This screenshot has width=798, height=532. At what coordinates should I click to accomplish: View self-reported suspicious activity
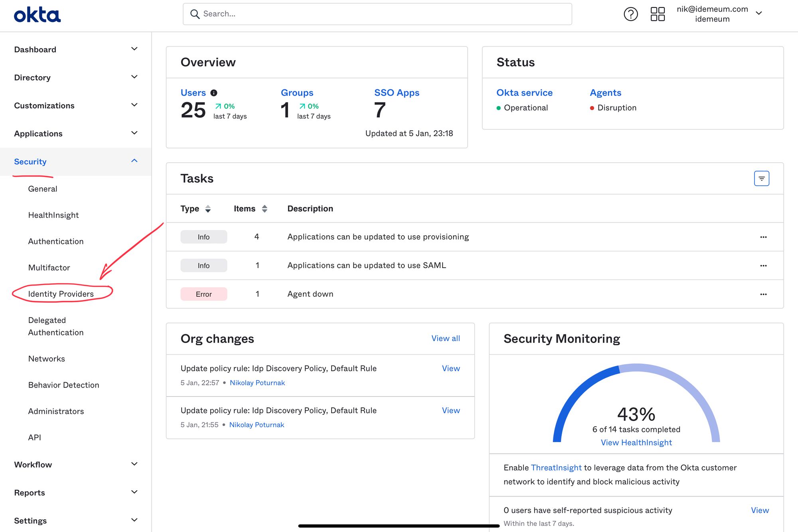click(x=760, y=510)
